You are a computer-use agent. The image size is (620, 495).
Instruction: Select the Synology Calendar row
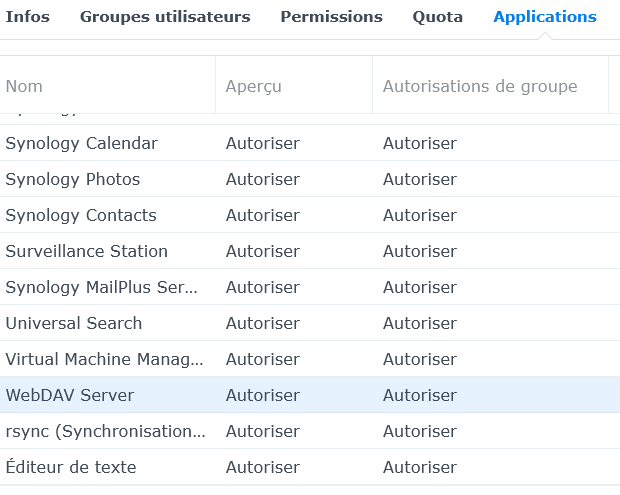pos(310,143)
